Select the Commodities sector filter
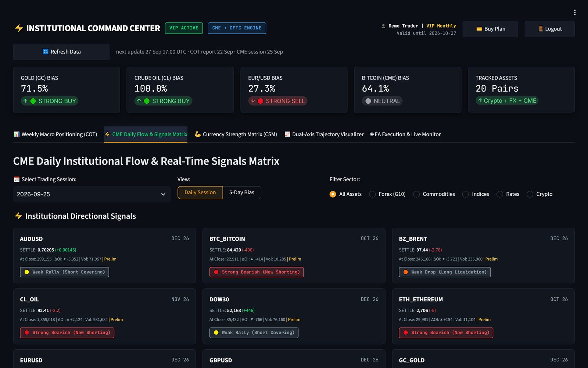The height and width of the screenshot is (368, 588). (434, 194)
